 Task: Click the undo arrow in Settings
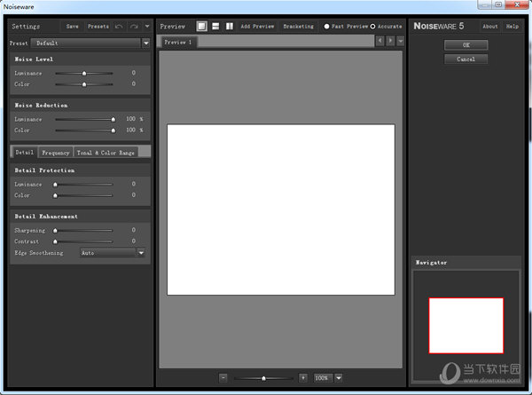[x=119, y=27]
